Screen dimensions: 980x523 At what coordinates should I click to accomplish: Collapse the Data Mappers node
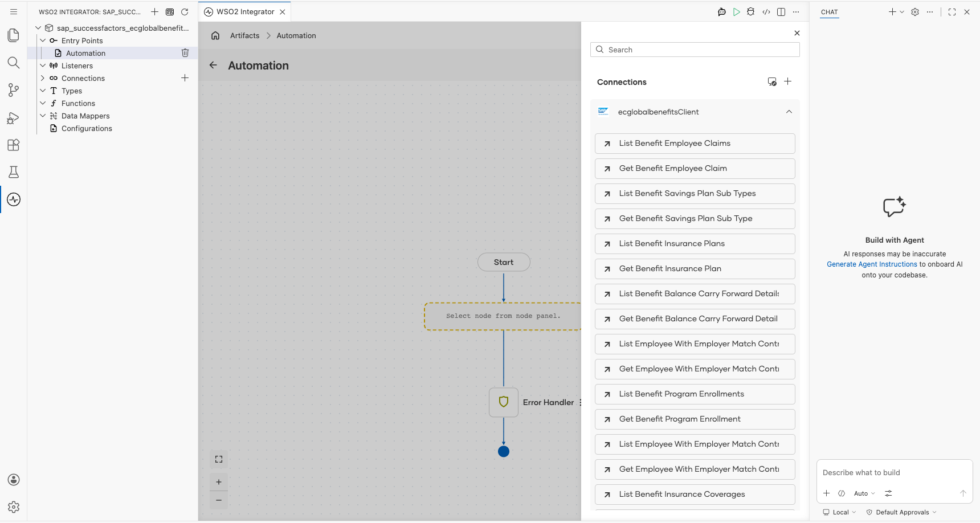43,116
